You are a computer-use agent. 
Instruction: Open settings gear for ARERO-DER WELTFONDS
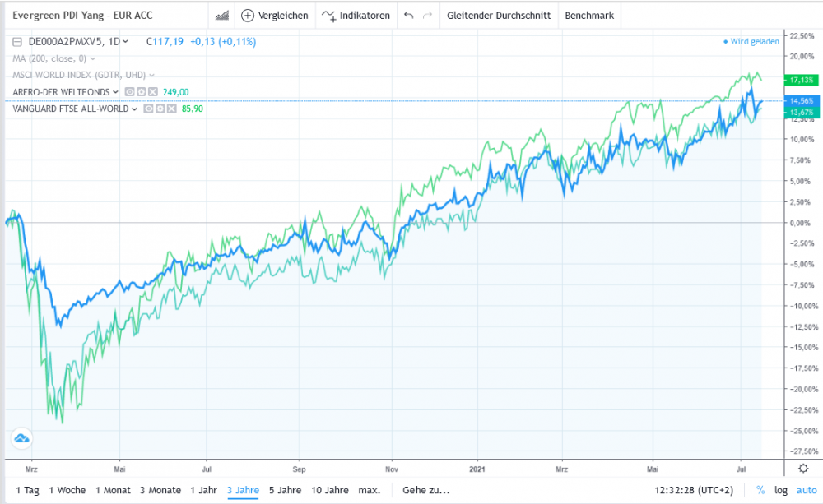[142, 91]
